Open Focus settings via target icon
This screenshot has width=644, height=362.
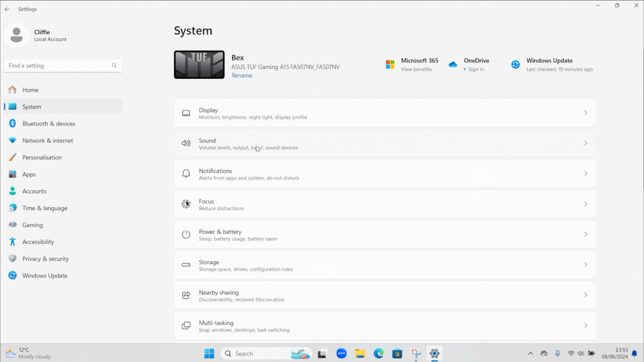(x=186, y=204)
